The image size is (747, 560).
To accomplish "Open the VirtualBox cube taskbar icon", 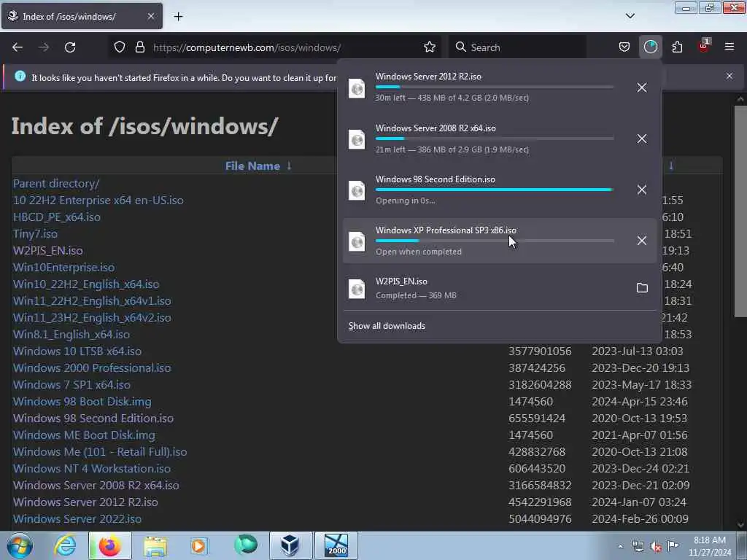I will pyautogui.click(x=290, y=545).
